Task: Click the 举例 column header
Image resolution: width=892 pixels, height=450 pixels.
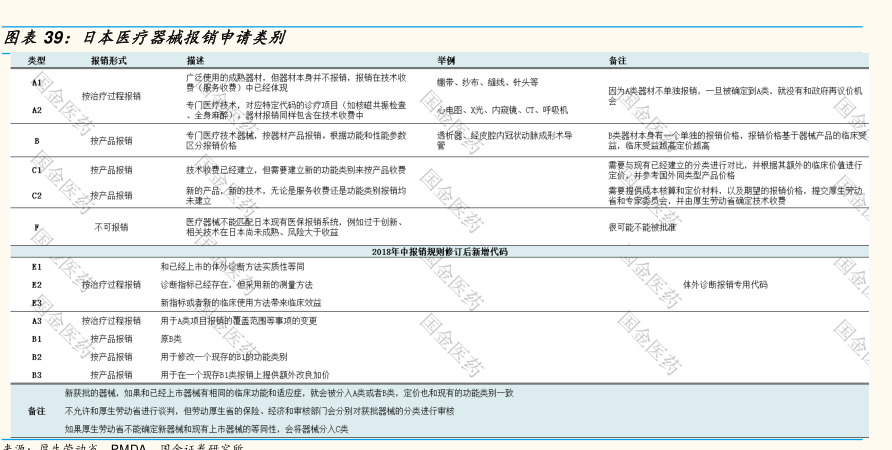Action: [446, 61]
